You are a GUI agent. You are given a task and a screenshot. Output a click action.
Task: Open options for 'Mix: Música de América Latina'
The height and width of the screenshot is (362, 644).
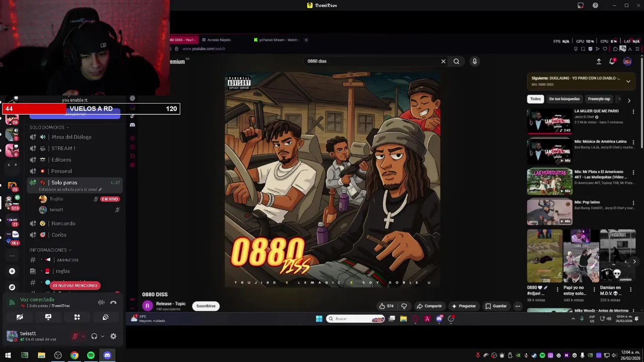(633, 142)
